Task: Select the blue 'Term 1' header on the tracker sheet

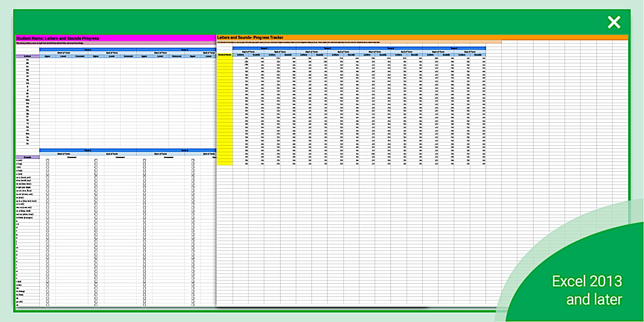Action: 264,48
